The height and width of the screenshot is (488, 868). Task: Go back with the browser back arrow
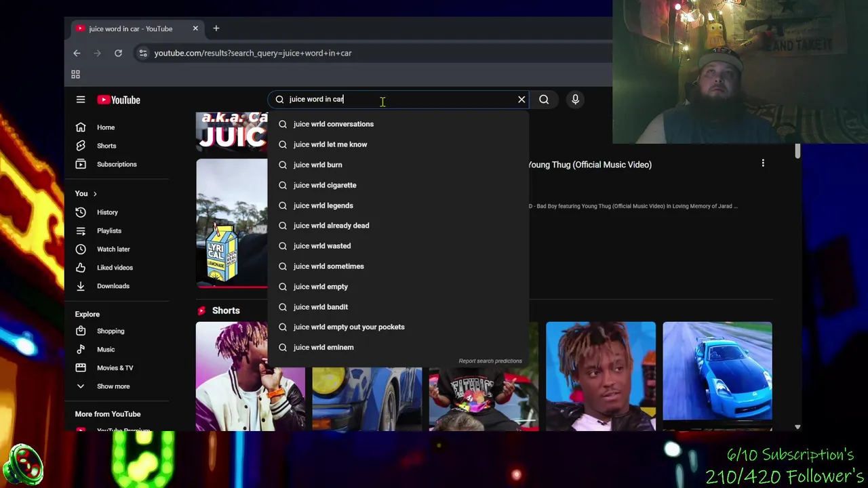(x=77, y=53)
